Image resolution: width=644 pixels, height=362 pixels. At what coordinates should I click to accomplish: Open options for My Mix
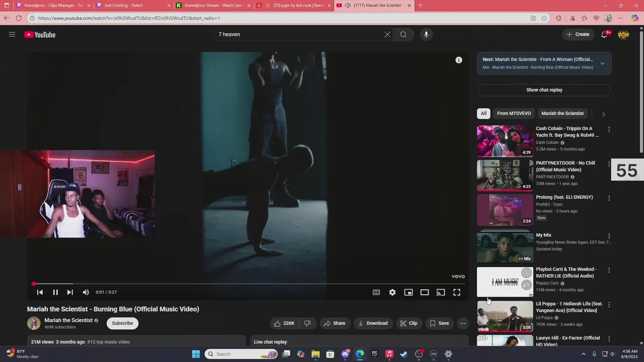tap(609, 236)
